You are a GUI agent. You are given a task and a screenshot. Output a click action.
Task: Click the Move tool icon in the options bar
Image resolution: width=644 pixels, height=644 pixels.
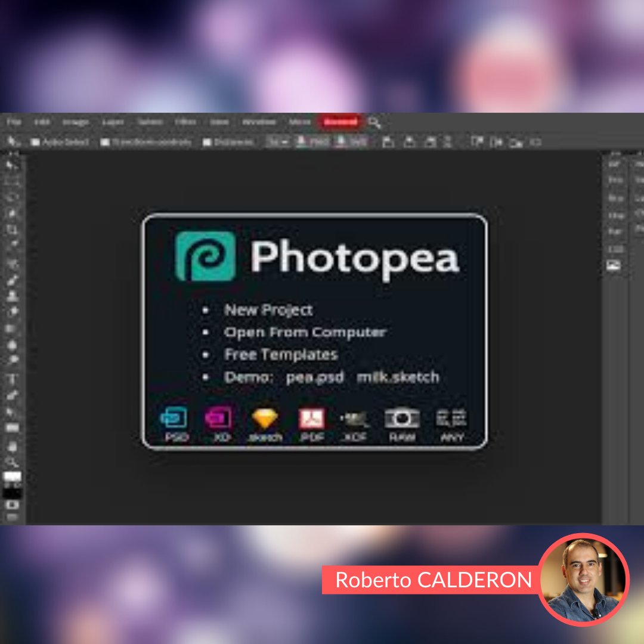(x=13, y=142)
